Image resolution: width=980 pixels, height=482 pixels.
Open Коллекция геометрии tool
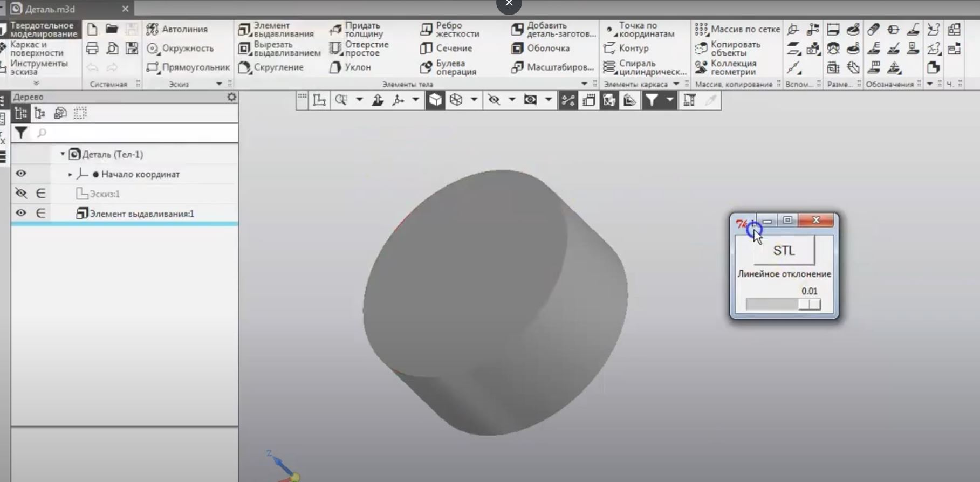tap(726, 67)
